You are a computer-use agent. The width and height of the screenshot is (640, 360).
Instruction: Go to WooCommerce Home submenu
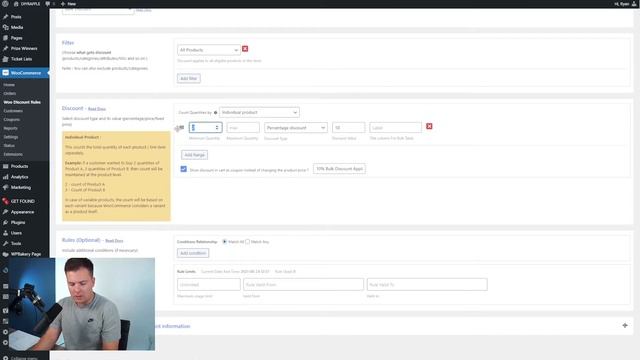tap(9, 85)
